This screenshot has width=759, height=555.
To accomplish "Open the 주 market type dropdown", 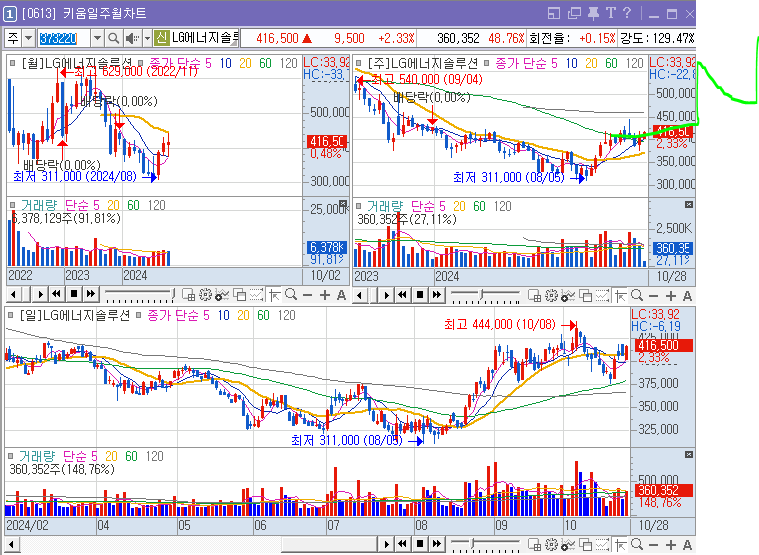I will pos(29,38).
